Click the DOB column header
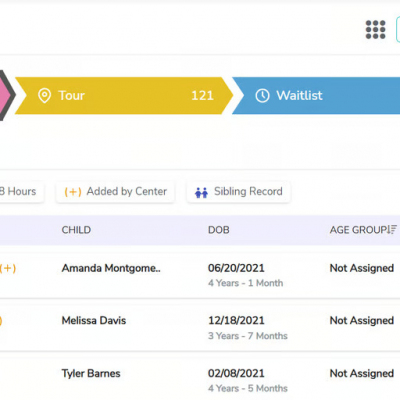Viewport: 400px width, 400px height. tap(219, 230)
